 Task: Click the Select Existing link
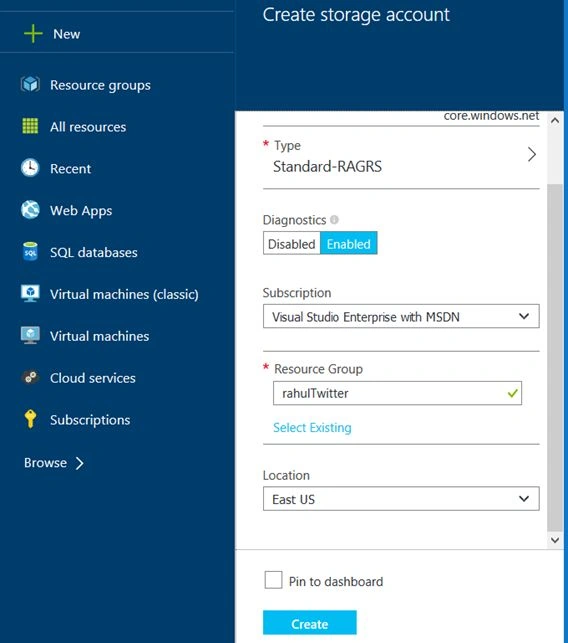pyautogui.click(x=312, y=428)
